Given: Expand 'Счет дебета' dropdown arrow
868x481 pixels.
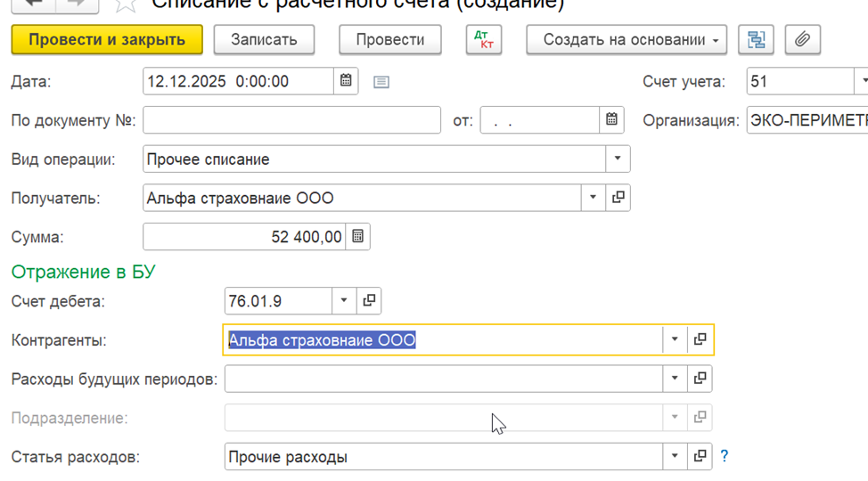Looking at the screenshot, I should [344, 300].
